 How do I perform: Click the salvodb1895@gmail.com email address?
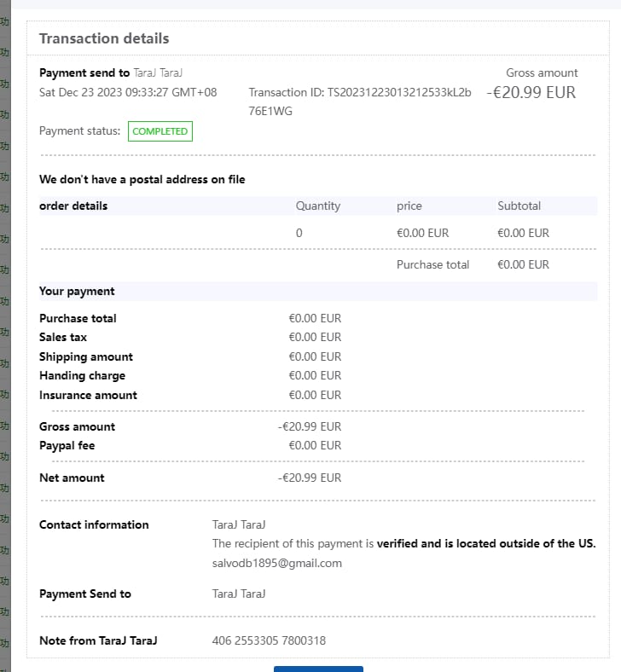(276, 563)
